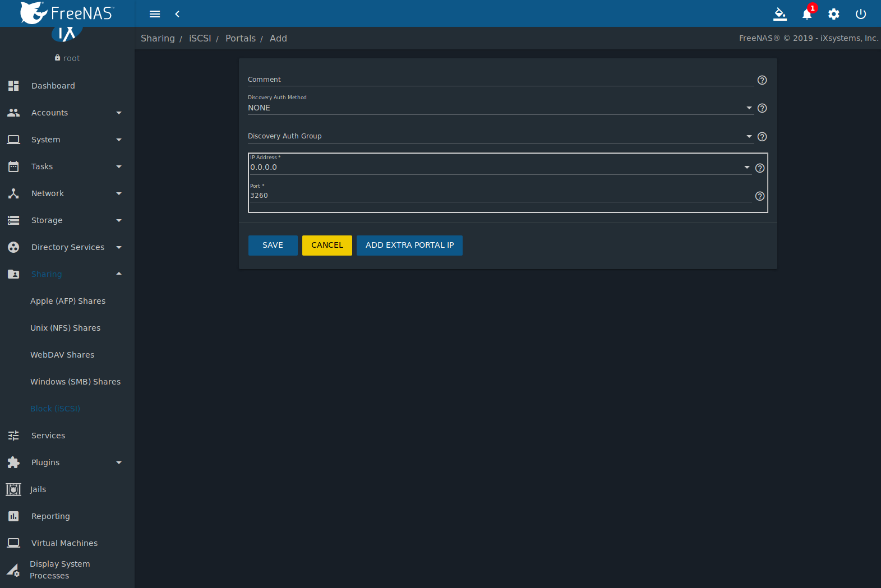Expand the Accounts menu arrow

pyautogui.click(x=119, y=113)
